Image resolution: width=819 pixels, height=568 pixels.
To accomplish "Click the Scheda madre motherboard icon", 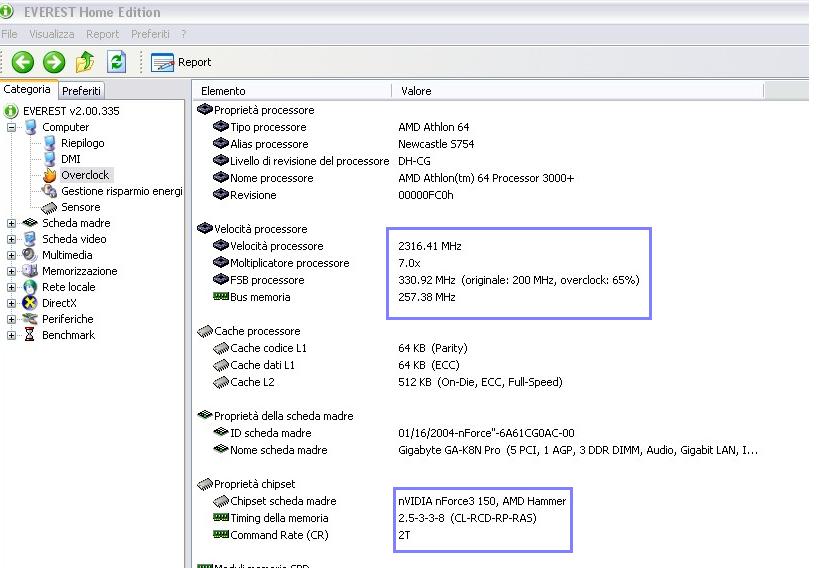I will point(31,223).
